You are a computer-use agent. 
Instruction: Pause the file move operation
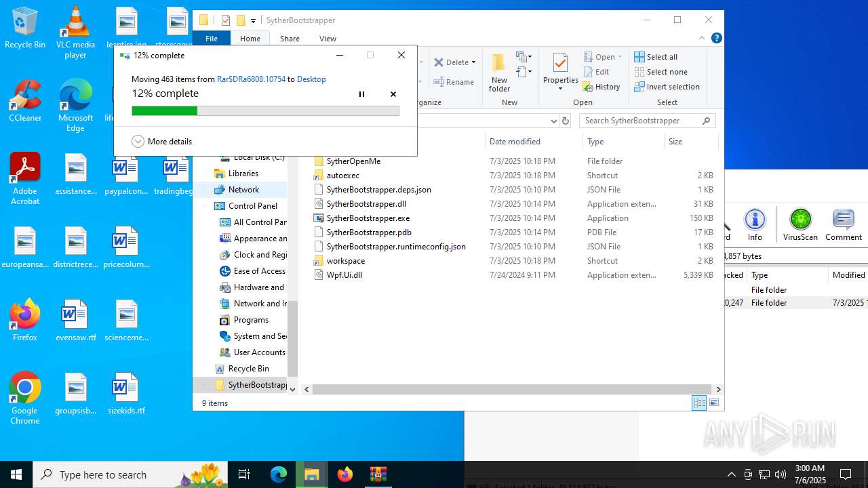point(361,94)
